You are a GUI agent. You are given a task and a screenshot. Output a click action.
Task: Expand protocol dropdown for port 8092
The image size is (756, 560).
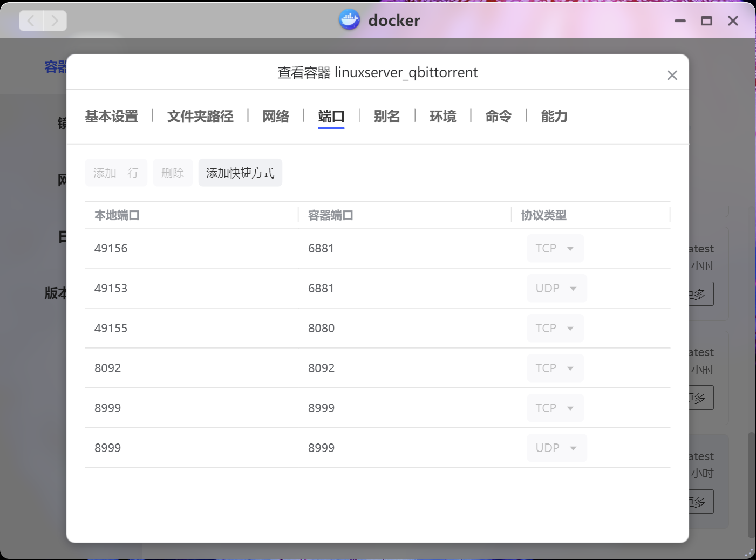click(555, 368)
